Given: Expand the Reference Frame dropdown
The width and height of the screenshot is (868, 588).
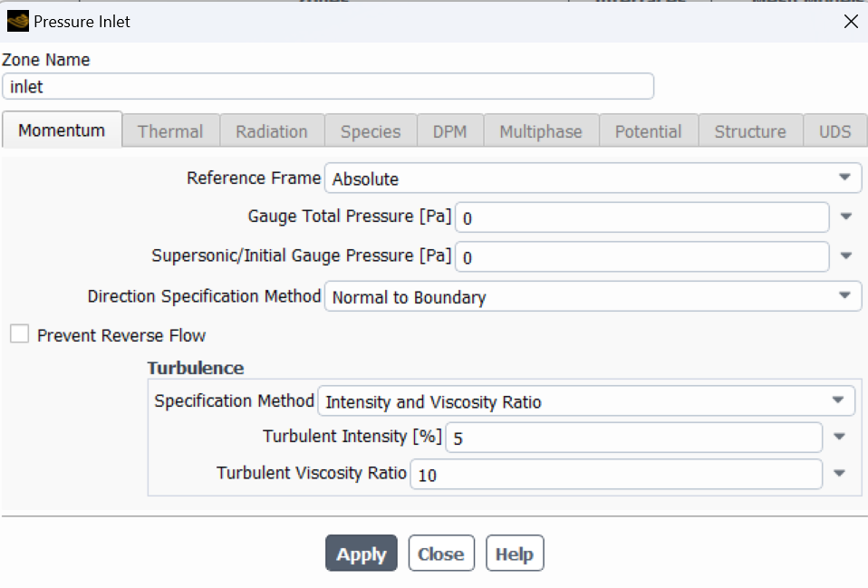Looking at the screenshot, I should pos(593,178).
